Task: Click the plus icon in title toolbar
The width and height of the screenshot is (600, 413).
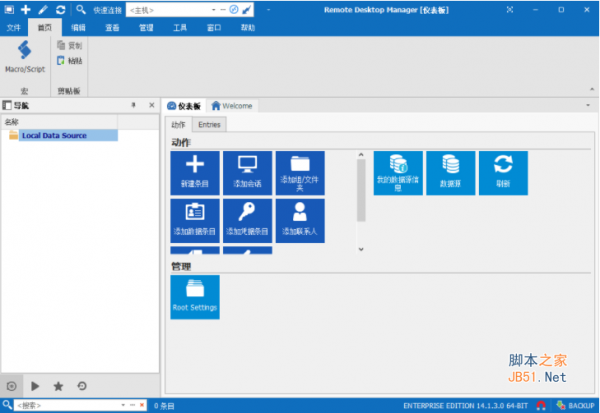Action: tap(26, 10)
